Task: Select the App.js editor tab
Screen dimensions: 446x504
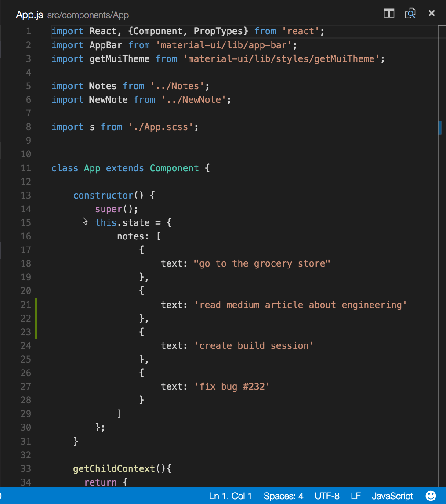Action: coord(29,14)
